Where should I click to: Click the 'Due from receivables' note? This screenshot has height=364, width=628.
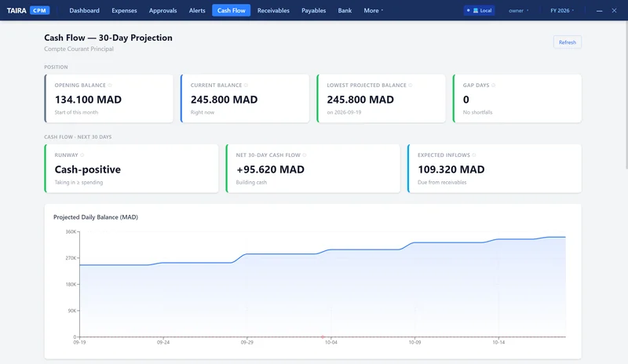pos(442,183)
